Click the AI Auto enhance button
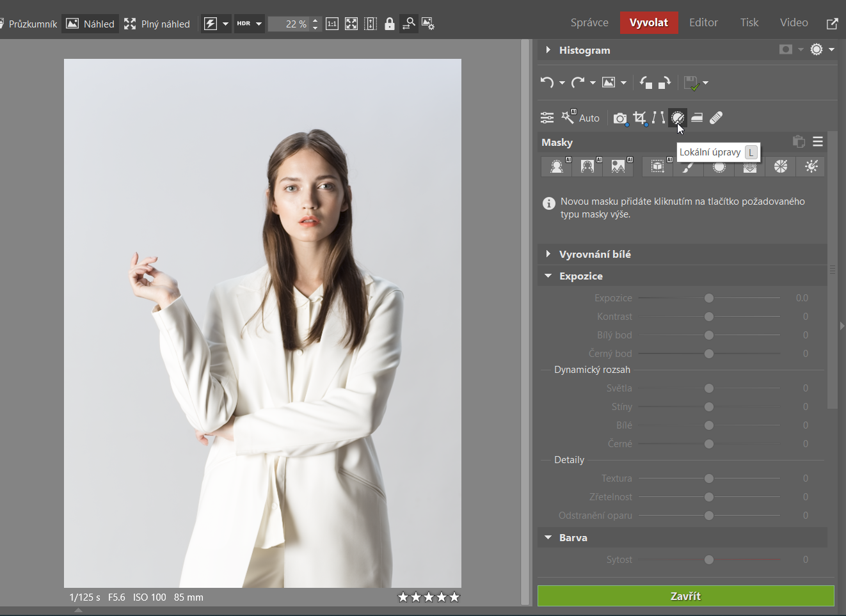Screen dimensions: 846x616 [580, 118]
